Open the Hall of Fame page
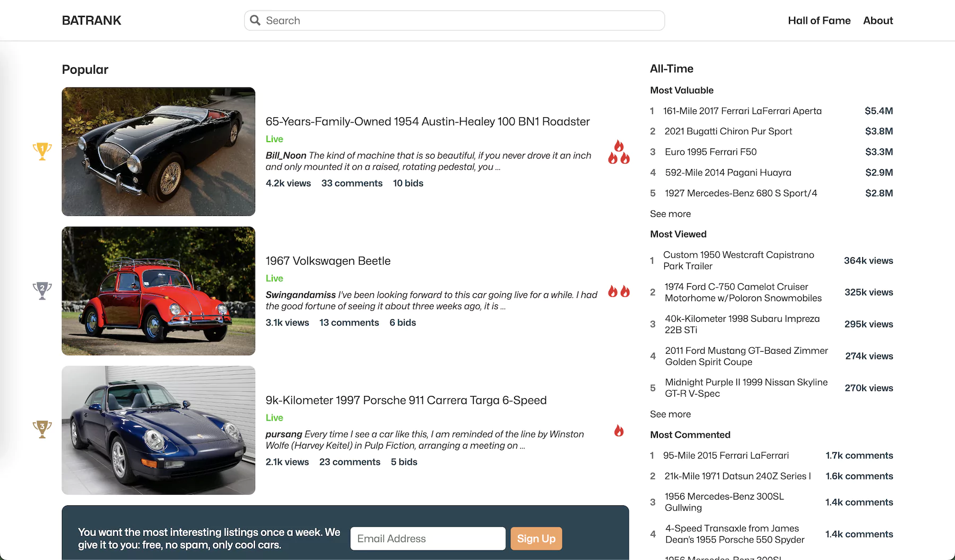The image size is (955, 560). [819, 20]
